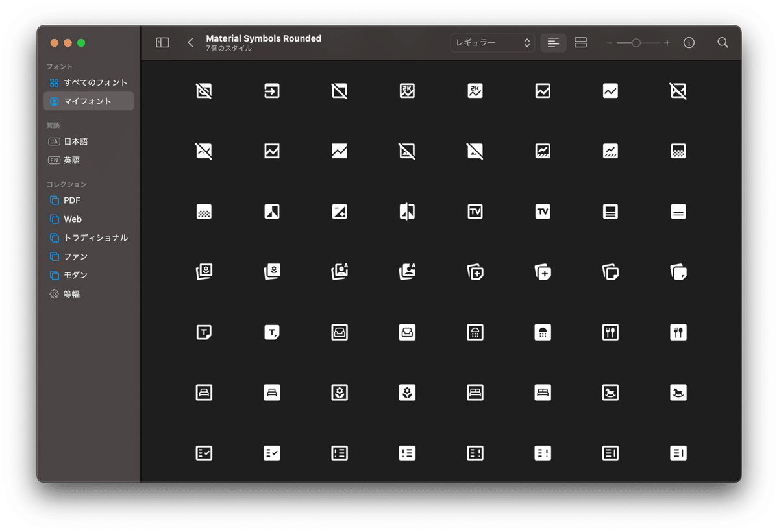Pick the filled checklist with checkmark glyph
The height and width of the screenshot is (532, 779).
tap(272, 453)
